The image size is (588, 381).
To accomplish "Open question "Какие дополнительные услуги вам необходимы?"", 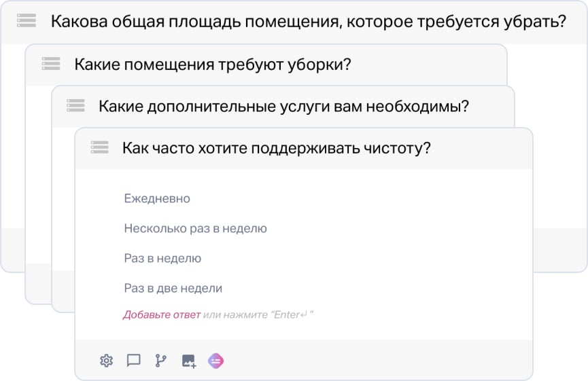I will coord(283,107).
